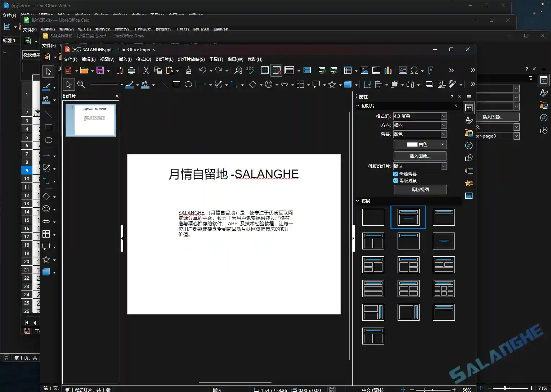The image size is (551, 392).
Task: Insert a chart using the toolbar icon
Action: click(x=388, y=70)
